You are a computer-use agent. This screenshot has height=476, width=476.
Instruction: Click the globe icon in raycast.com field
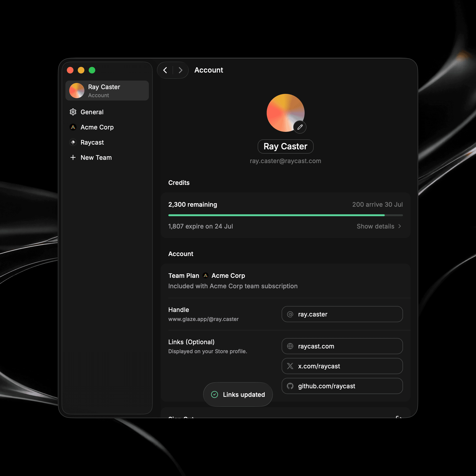[x=290, y=346]
